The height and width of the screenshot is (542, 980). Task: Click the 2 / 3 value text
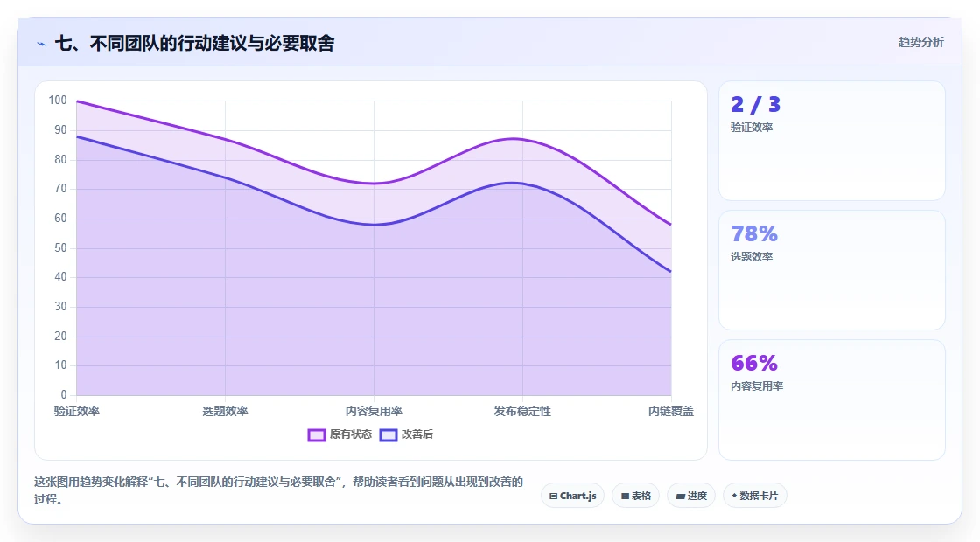point(756,104)
